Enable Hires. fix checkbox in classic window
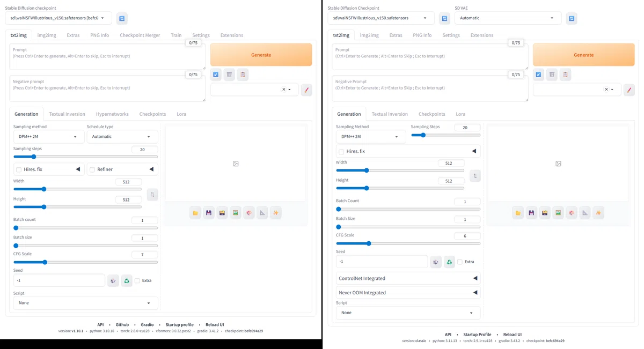Viewport: 644px width, 349px height. point(341,152)
